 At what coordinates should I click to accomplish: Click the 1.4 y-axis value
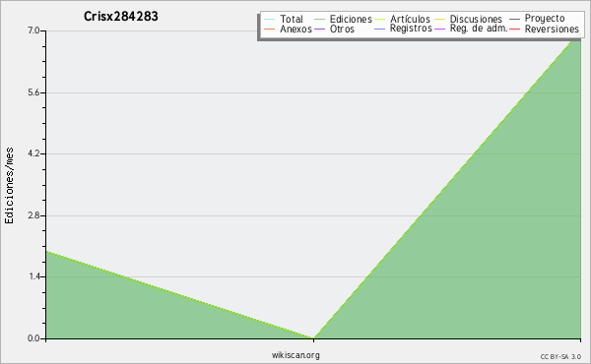tap(33, 277)
